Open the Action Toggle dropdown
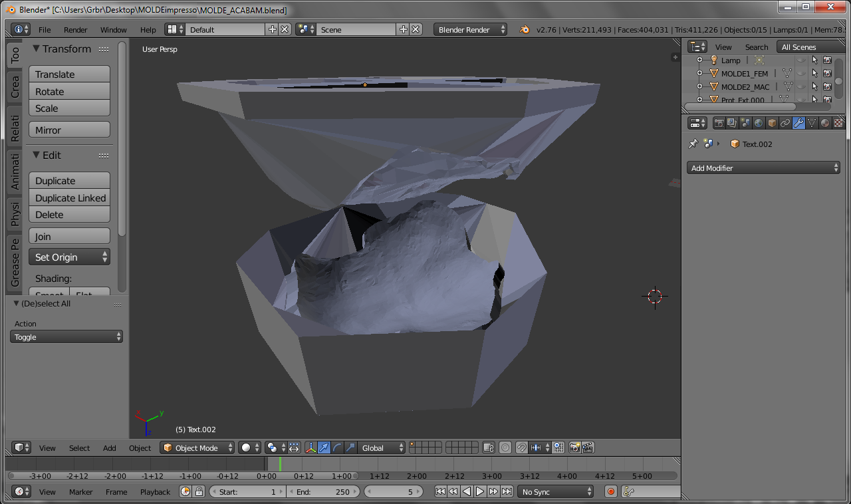Image resolution: width=851 pixels, height=504 pixels. tap(66, 337)
